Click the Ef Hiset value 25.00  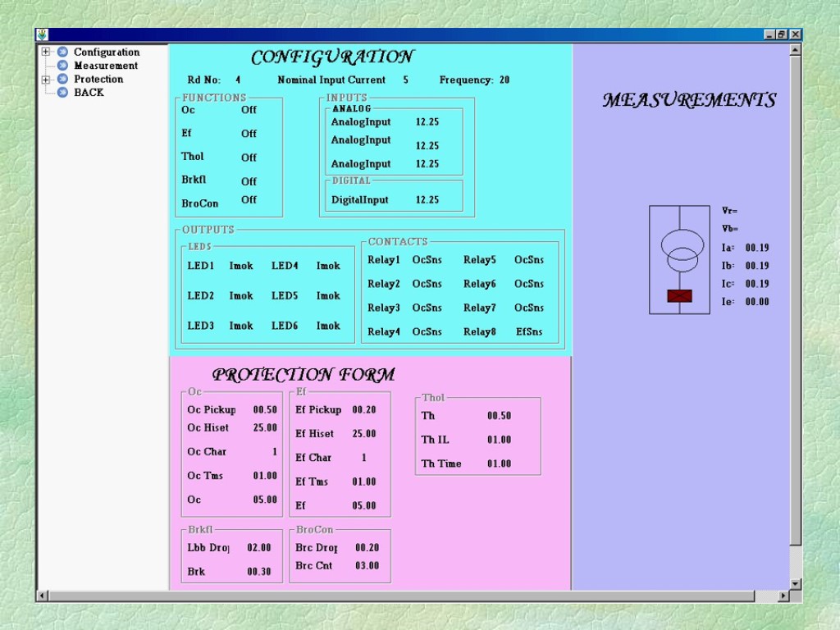click(363, 434)
